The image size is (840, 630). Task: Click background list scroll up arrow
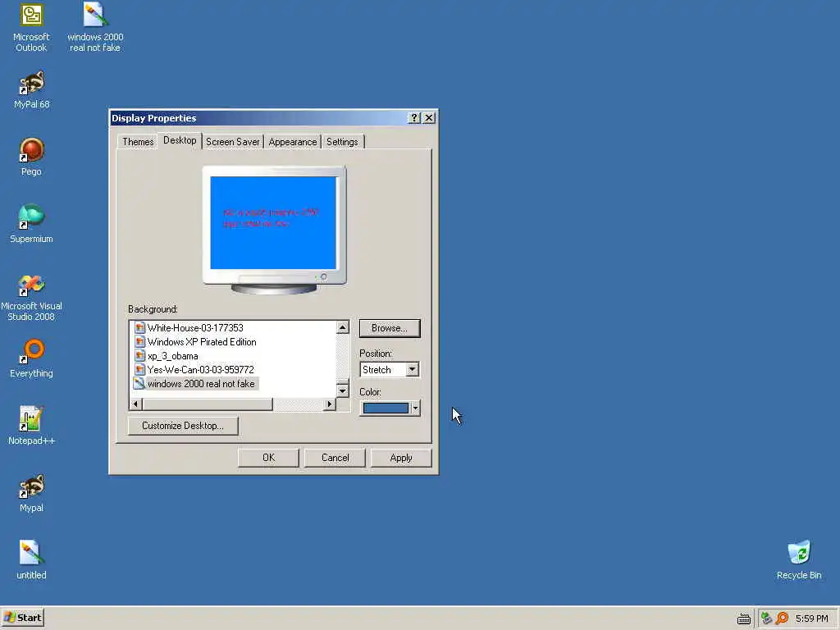pos(342,326)
